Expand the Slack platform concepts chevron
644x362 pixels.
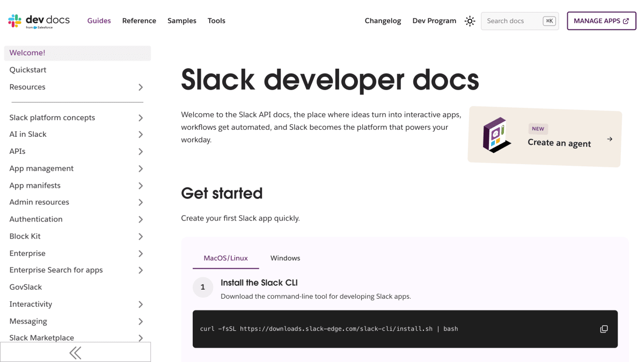coord(141,118)
